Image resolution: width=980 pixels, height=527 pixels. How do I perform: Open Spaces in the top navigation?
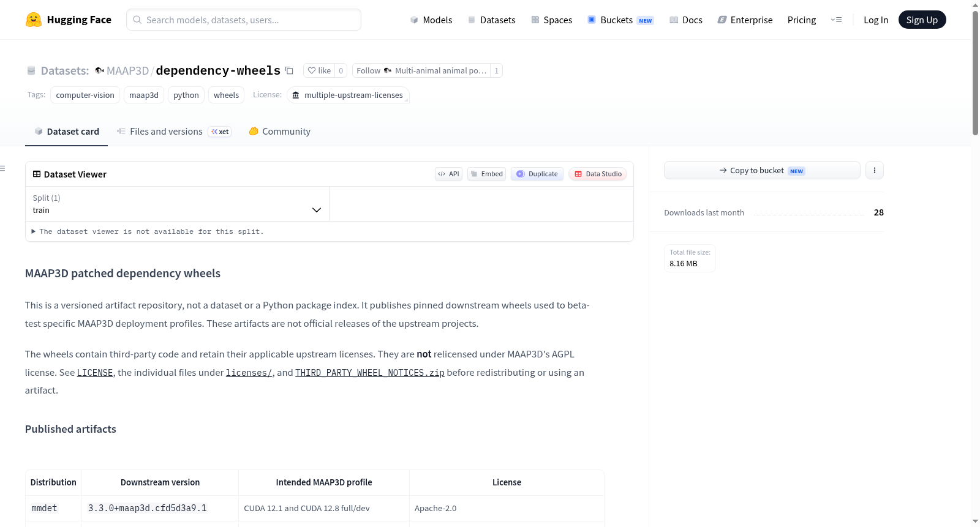(552, 20)
